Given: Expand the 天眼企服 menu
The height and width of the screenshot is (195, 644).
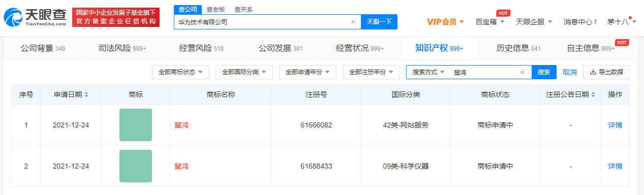Looking at the screenshot, I should (534, 22).
